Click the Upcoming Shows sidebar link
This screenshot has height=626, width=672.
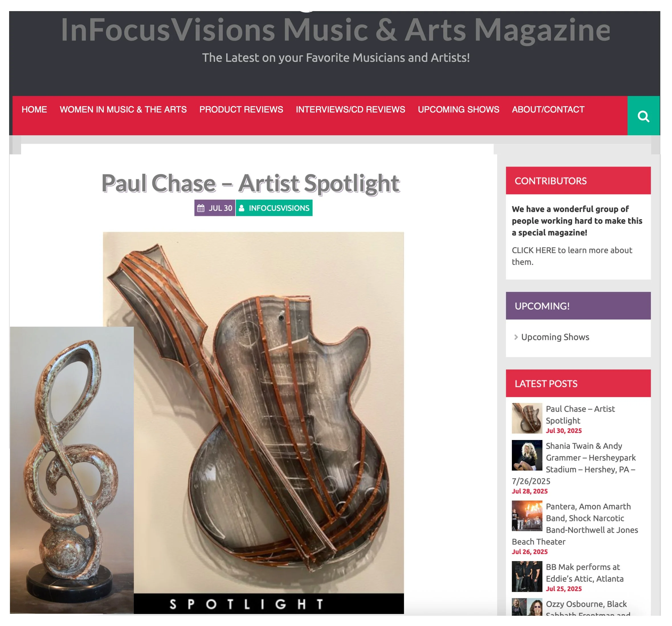coord(555,337)
